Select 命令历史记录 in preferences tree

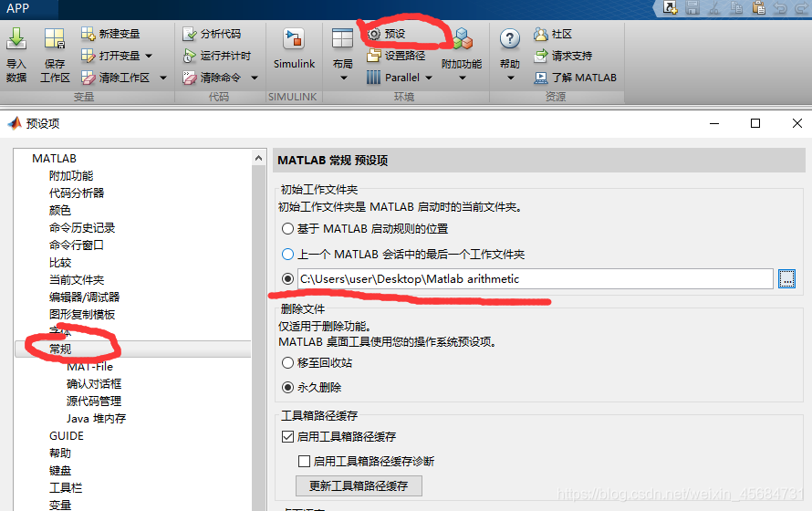click(82, 228)
